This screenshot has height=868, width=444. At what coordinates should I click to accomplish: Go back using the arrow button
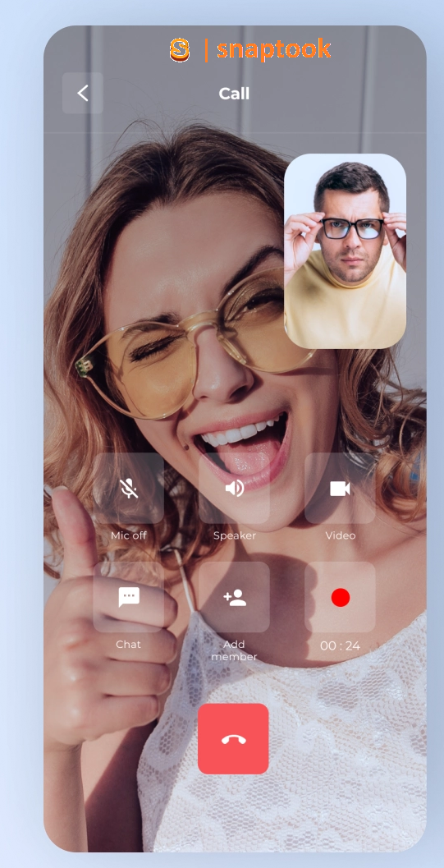click(x=83, y=93)
